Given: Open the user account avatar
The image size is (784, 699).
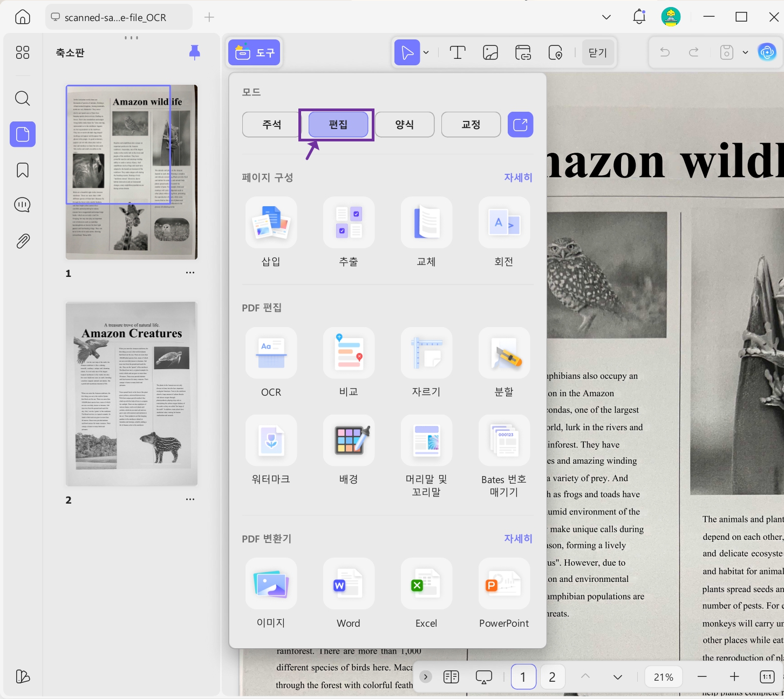Looking at the screenshot, I should click(671, 17).
